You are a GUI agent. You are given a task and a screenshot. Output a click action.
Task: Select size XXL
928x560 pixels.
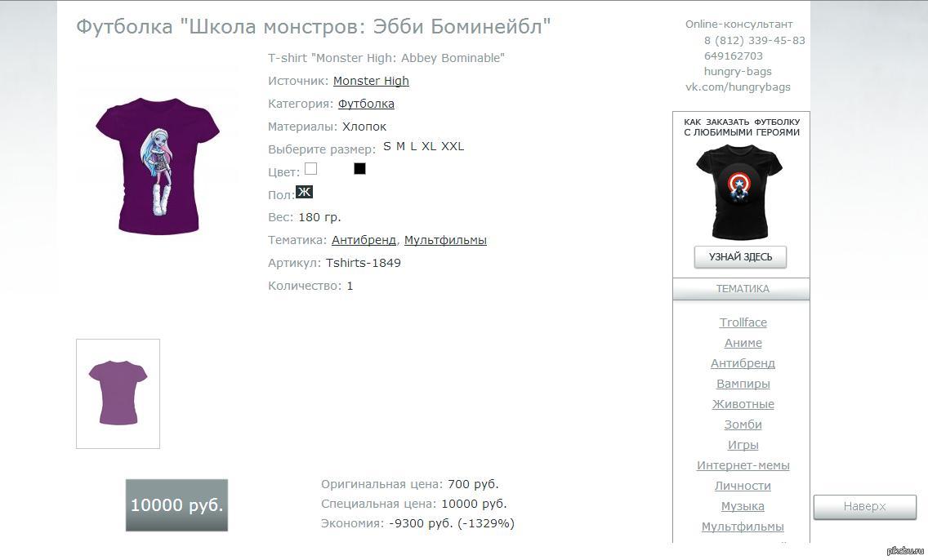[453, 147]
